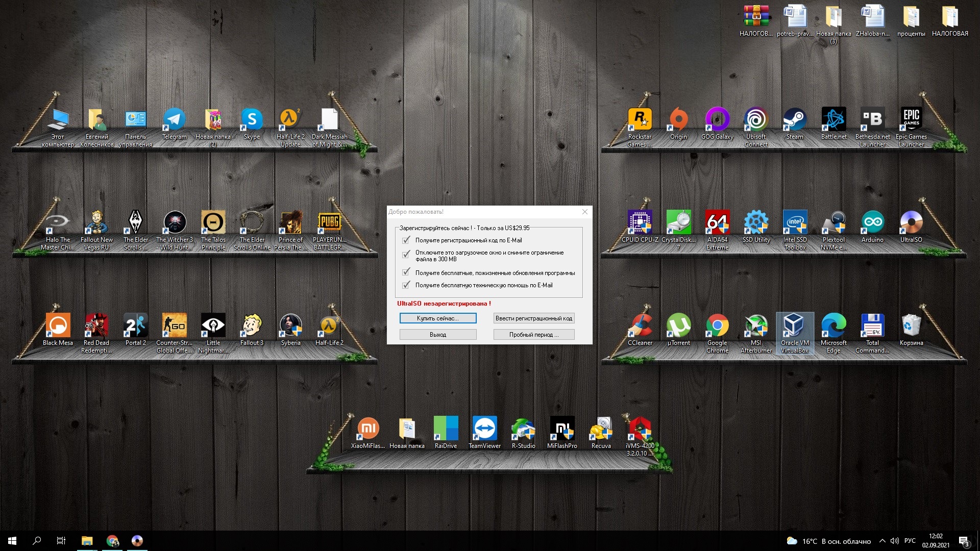Select AIDA64 Extreme icon
Screen dimensions: 980x551
pos(718,231)
